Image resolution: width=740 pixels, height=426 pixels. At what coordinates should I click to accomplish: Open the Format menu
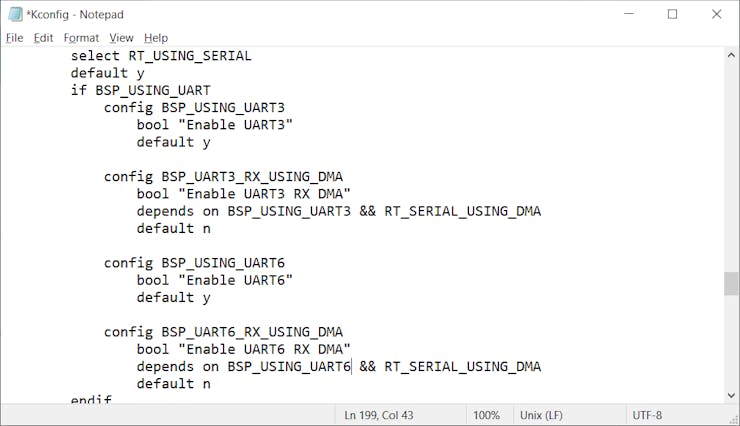pyautogui.click(x=81, y=38)
